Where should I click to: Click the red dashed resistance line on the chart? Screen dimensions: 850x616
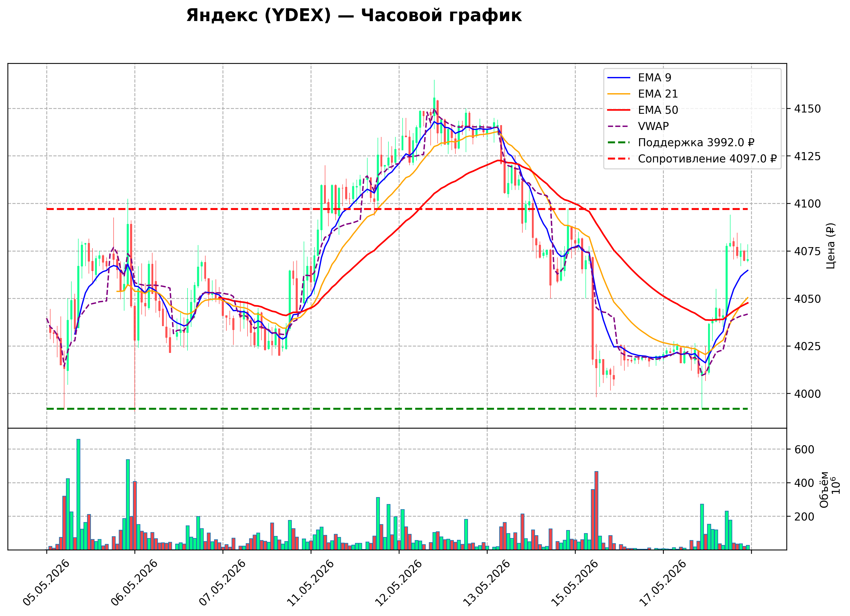[x=397, y=209]
